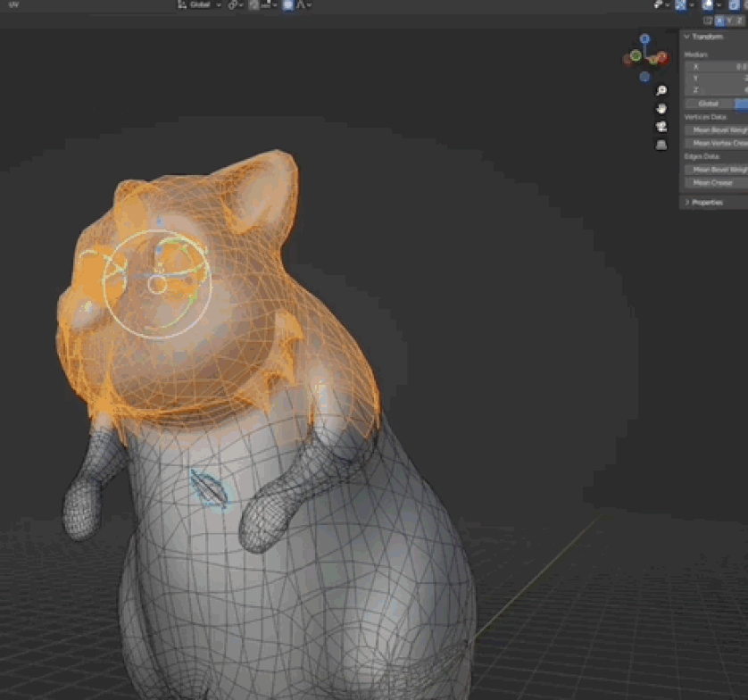Toggle X-ray mode in the header
The height and width of the screenshot is (700, 748).
(733, 4)
